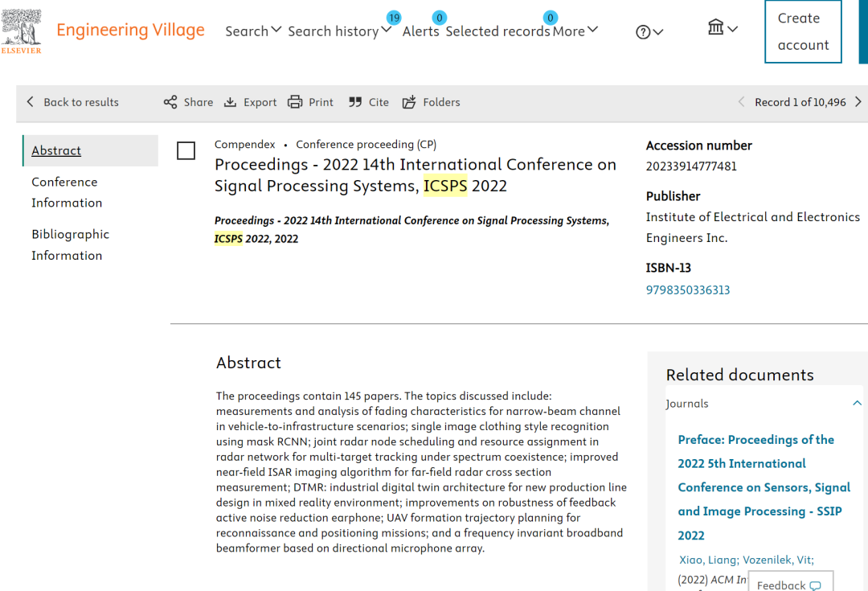Screen dimensions: 868x591
Task: Open the Search dropdown menu
Action: click(x=253, y=31)
